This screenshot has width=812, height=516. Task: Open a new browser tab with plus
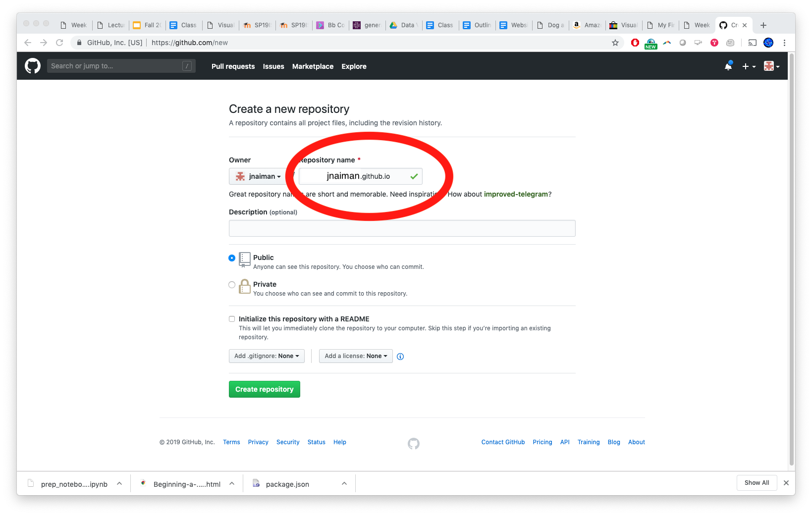pyautogui.click(x=763, y=25)
